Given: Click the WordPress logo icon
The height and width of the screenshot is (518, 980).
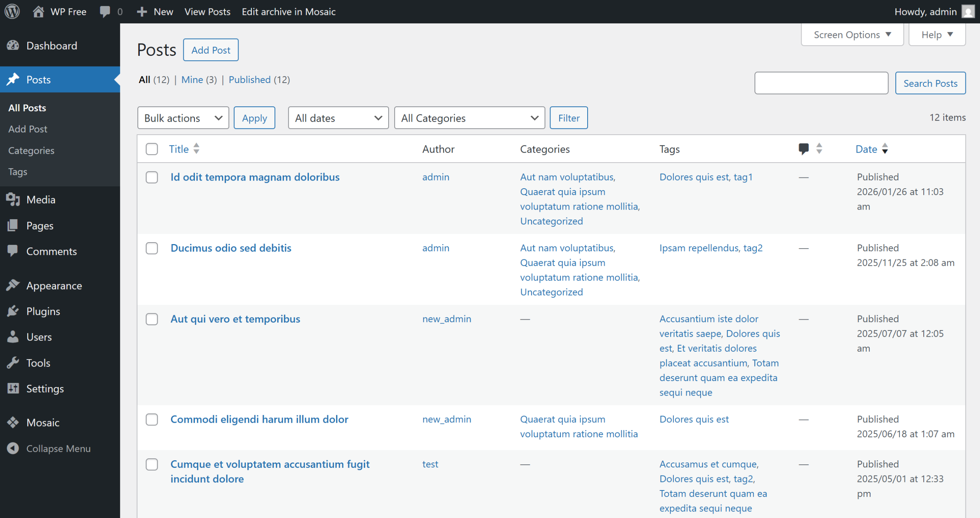Looking at the screenshot, I should click(x=12, y=11).
